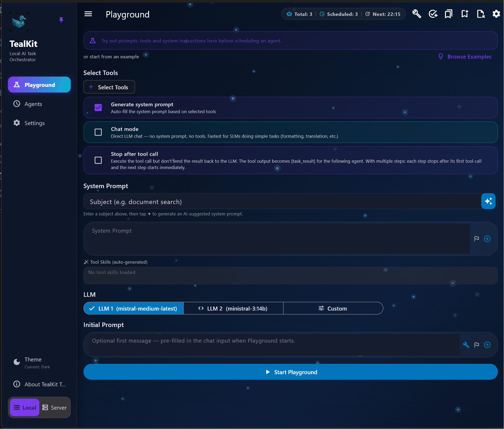Screen dimensions: 504x429
Task: Click the document with cursor icon
Action: pos(481,14)
